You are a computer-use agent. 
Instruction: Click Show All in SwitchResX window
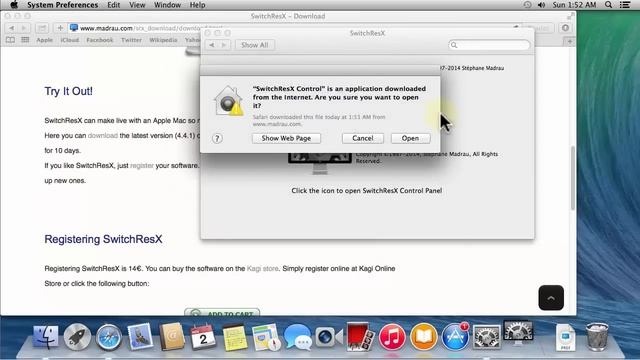coord(255,45)
